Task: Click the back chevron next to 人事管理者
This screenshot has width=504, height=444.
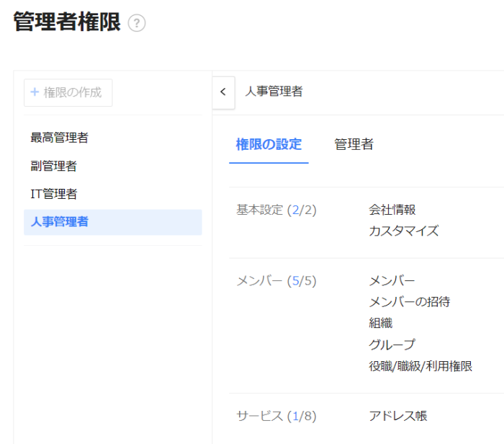Action: pos(223,92)
